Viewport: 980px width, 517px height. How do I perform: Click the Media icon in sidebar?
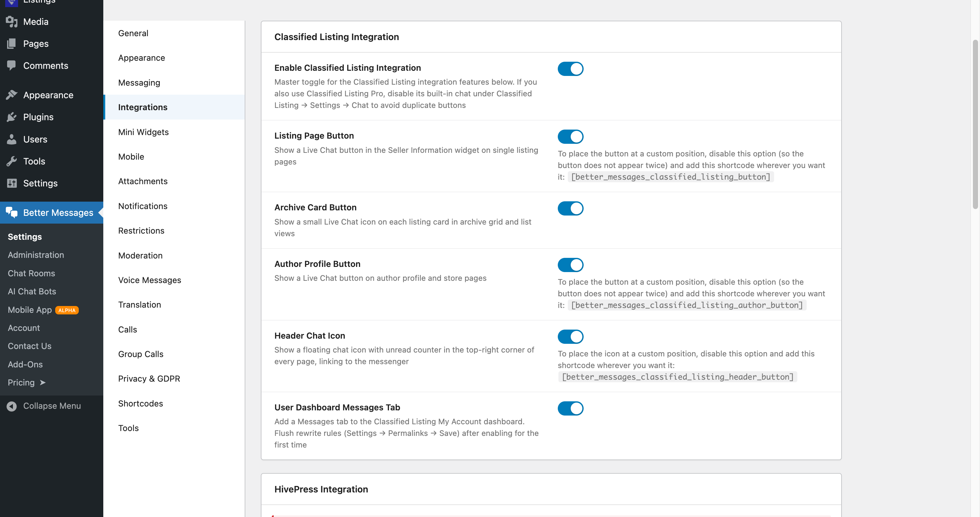click(12, 22)
